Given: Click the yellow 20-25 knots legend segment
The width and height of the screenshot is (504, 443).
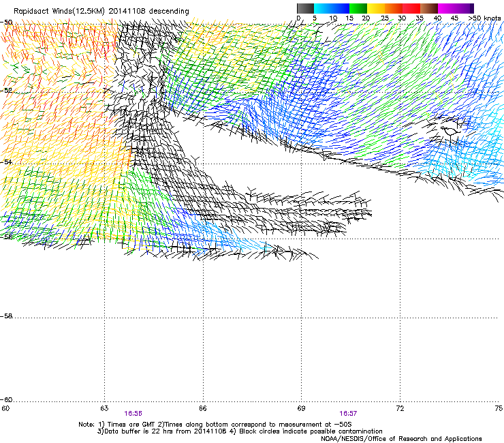Looking at the screenshot, I should click(x=376, y=8).
